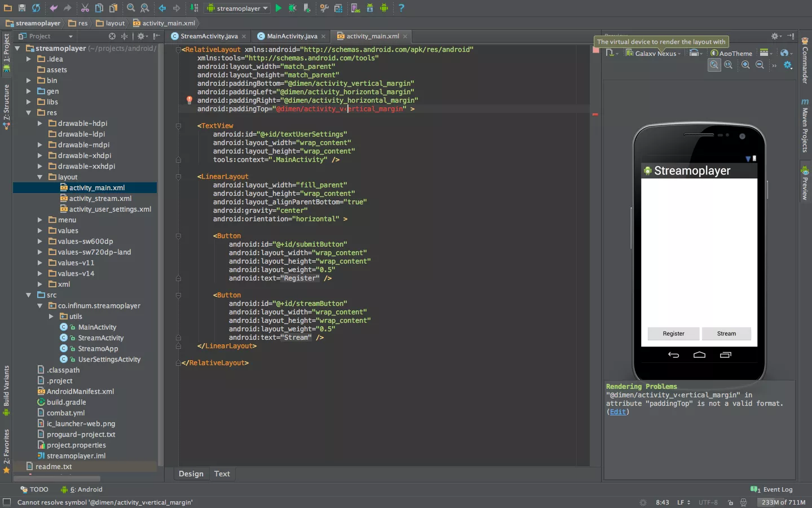The height and width of the screenshot is (508, 812).
Task: Open the streamoplayer run configuration dropdown
Action: 236,8
